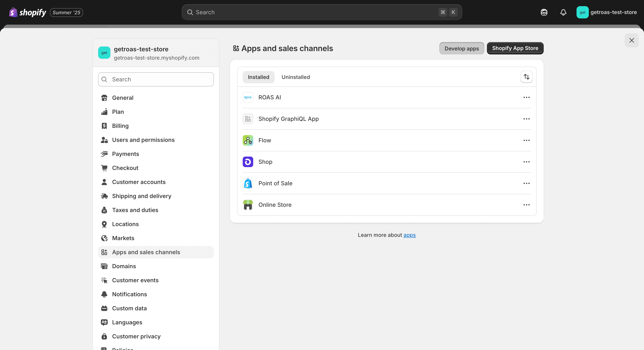Viewport: 644px width, 350px height.
Task: Click the Notifications bell icon in sidebar
Action: tap(104, 294)
